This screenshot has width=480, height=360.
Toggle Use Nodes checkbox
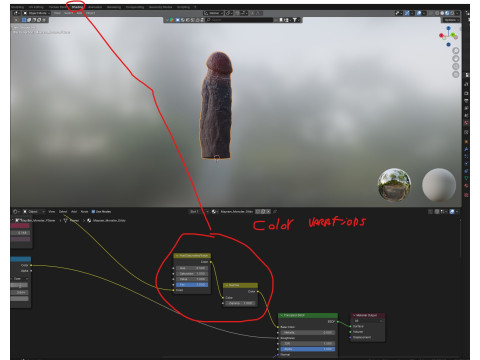coord(93,212)
